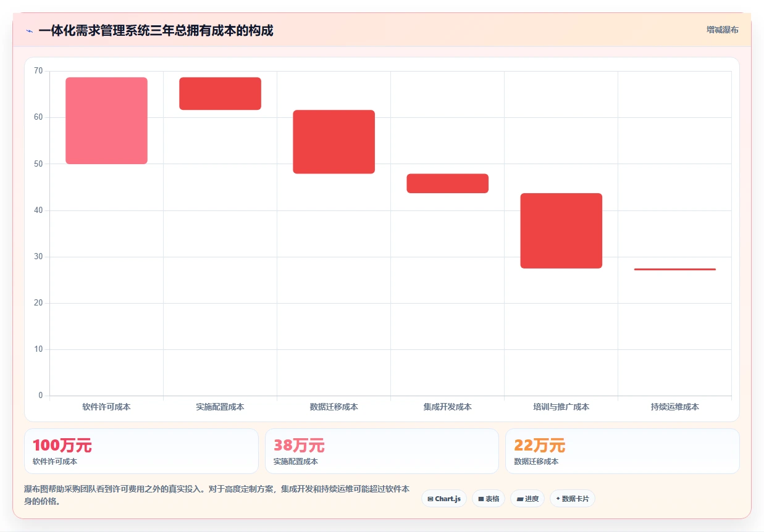The image size is (764, 532).
Task: Click the 持续运维成本 x-axis label
Action: 674,407
